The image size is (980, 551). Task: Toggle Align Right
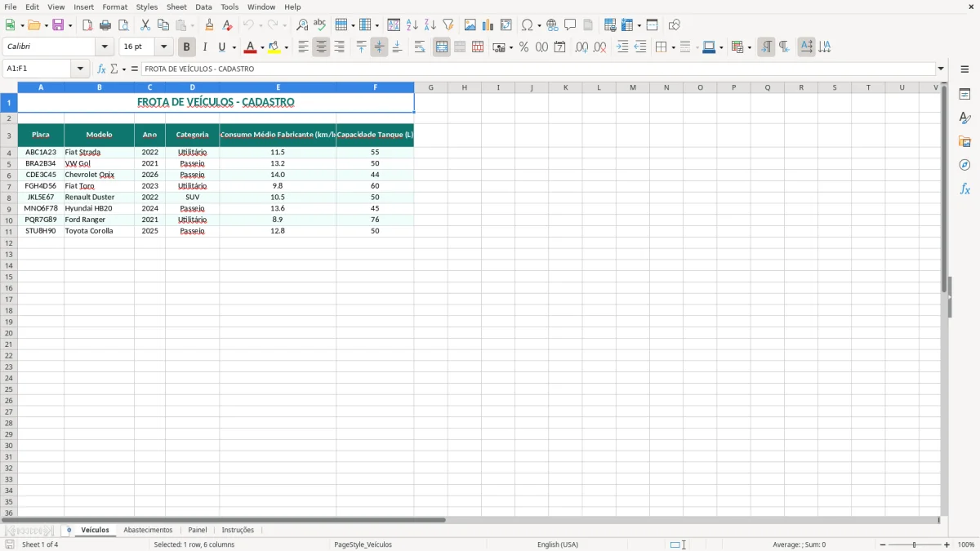[339, 47]
